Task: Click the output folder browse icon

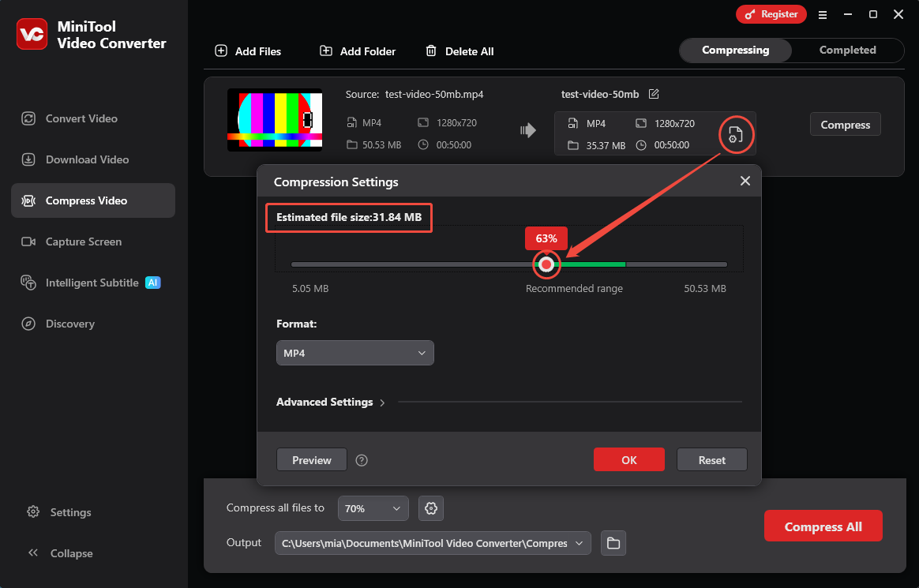Action: point(613,543)
